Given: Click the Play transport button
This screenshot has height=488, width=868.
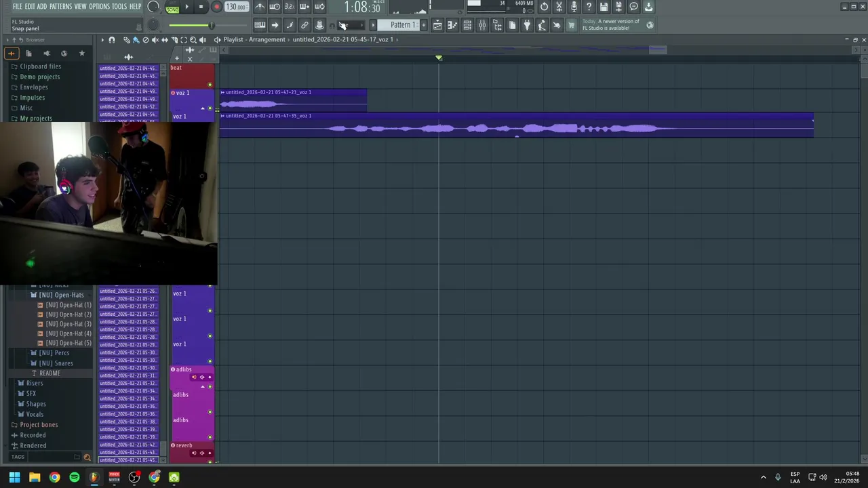Looking at the screenshot, I should click(x=186, y=7).
